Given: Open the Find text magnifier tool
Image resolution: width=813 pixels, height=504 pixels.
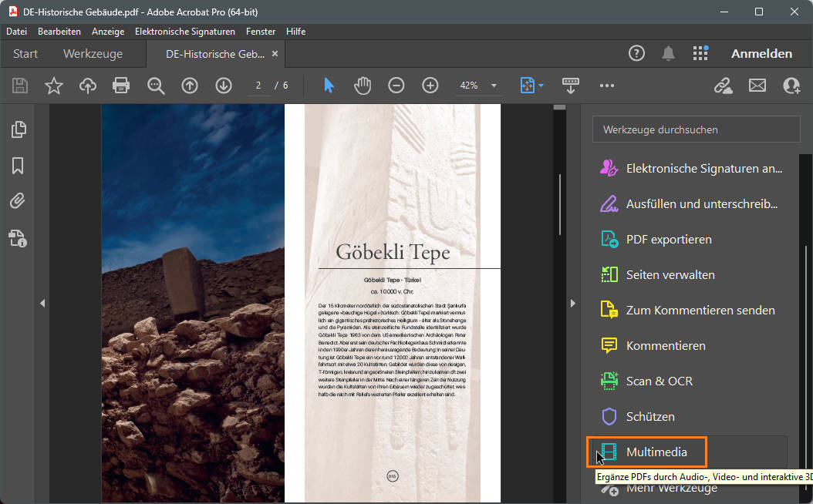Looking at the screenshot, I should point(156,86).
